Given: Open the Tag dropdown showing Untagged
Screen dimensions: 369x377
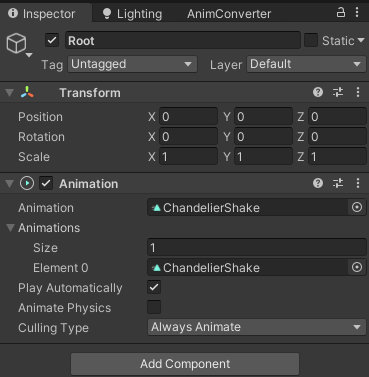Looking at the screenshot, I should tap(132, 64).
